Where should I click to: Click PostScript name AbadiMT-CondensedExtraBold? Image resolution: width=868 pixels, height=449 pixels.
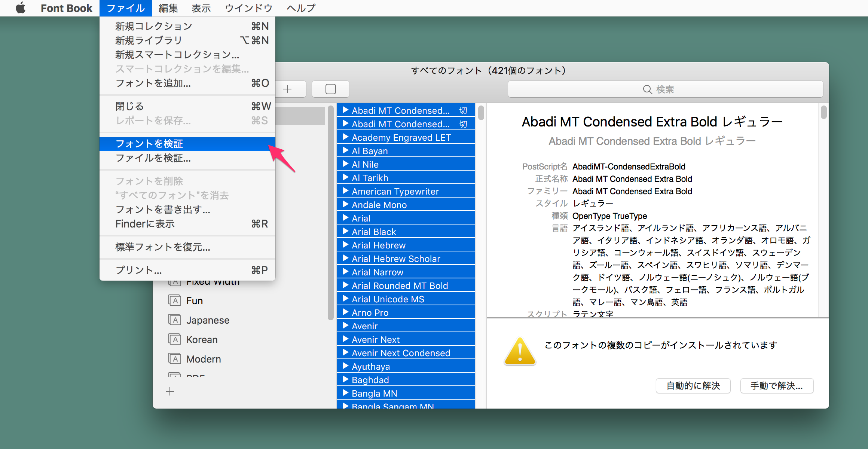click(x=629, y=167)
